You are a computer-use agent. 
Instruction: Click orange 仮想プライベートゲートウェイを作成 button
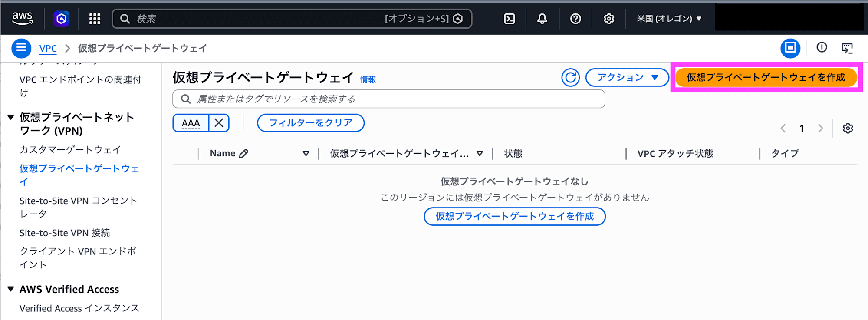pos(766,77)
